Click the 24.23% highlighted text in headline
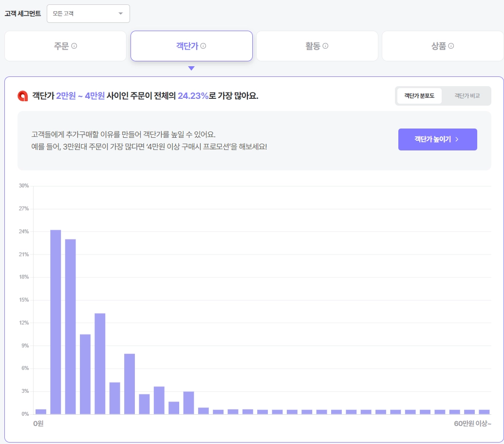Screen dimensions: 504x444 [193, 96]
